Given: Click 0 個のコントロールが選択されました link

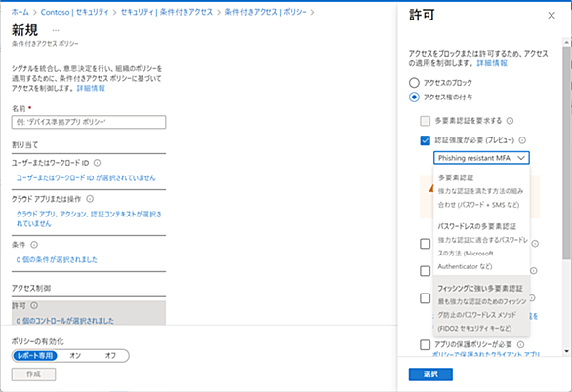Looking at the screenshot, I should coord(65,321).
